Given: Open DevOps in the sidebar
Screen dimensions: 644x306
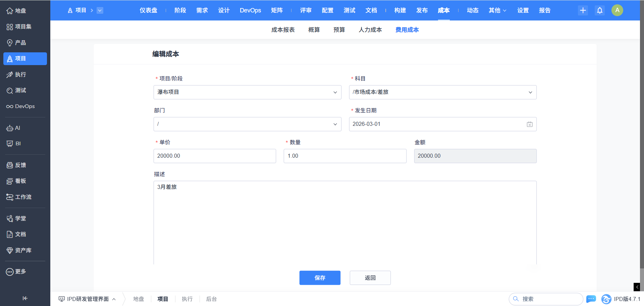Looking at the screenshot, I should [x=25, y=106].
